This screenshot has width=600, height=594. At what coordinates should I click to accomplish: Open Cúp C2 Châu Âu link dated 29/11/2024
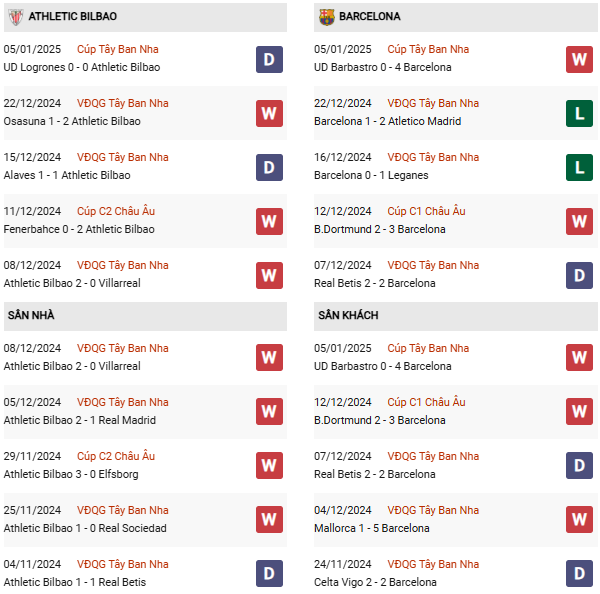[116, 456]
